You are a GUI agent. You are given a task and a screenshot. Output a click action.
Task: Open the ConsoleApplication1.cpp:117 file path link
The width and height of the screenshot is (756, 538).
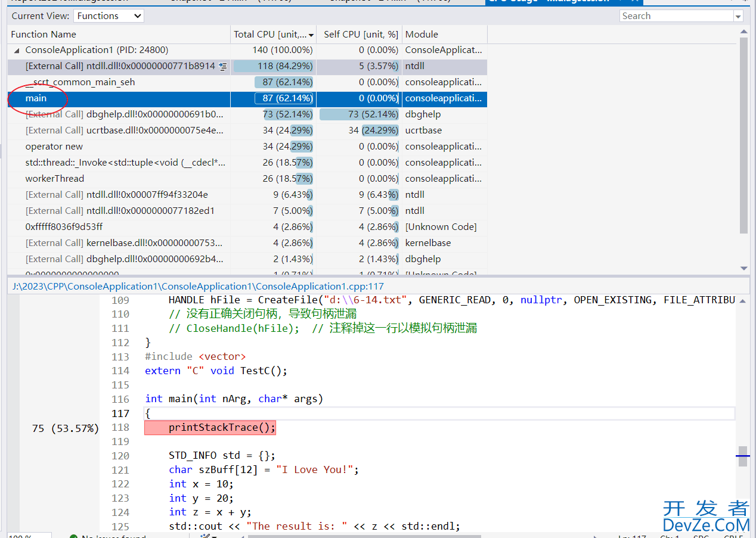(199, 286)
